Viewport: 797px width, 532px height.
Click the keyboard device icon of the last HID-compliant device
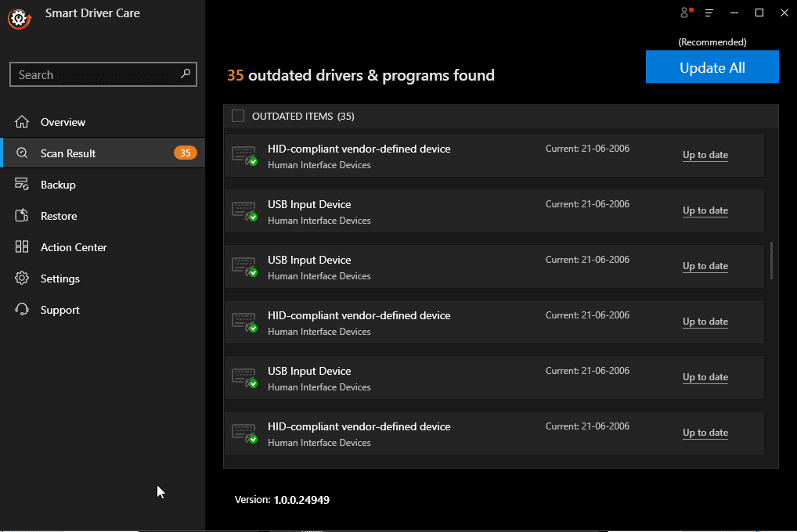244,433
